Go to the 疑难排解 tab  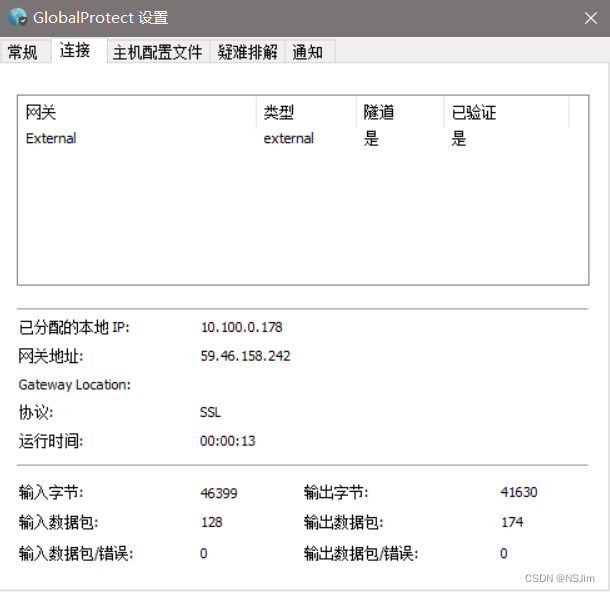click(247, 52)
